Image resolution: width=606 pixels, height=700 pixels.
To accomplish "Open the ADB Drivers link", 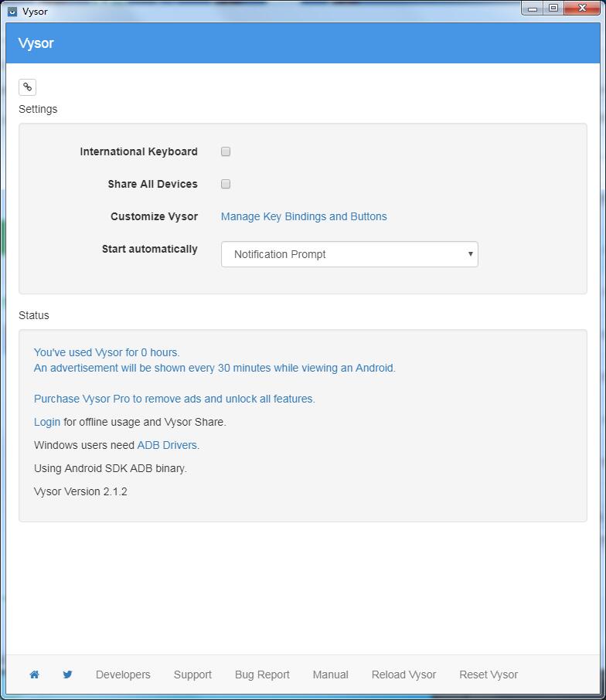I will pos(167,445).
